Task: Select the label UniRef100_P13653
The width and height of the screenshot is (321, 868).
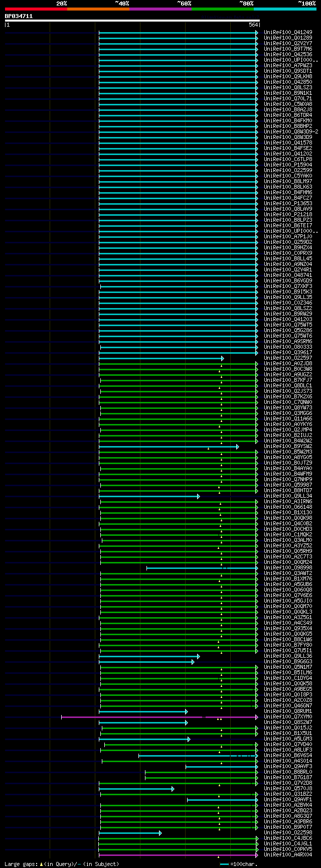Action: tap(288, 203)
